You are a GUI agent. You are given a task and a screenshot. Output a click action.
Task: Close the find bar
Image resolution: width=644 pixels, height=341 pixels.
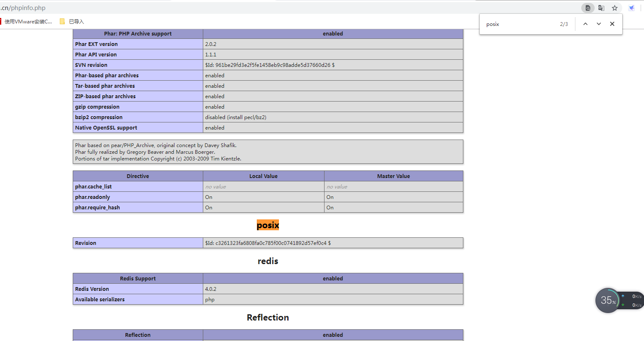click(612, 24)
